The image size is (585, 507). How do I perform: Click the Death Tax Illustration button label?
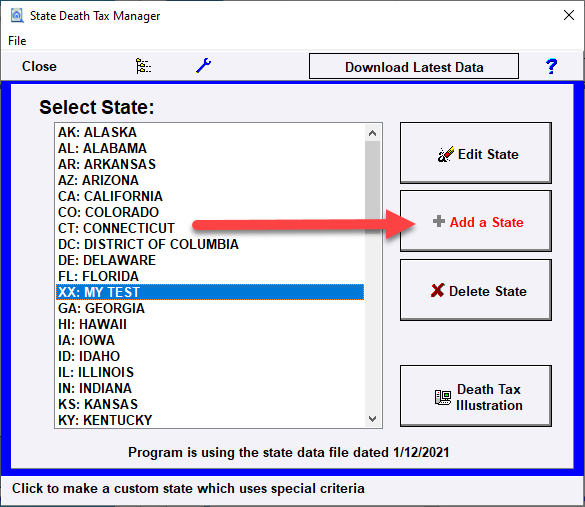[x=489, y=397]
